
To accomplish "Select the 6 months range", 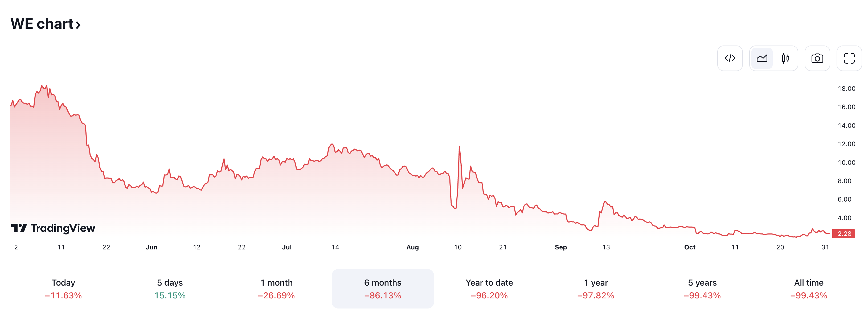I will click(x=383, y=289).
